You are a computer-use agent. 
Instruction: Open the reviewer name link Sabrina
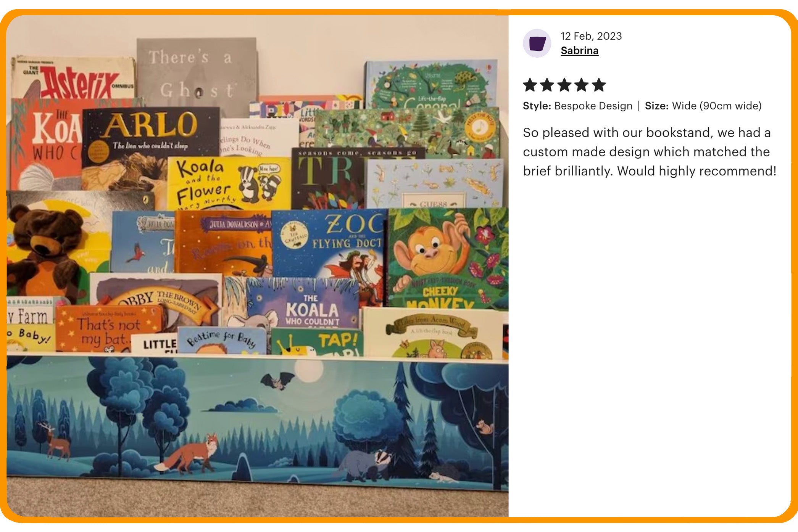579,50
